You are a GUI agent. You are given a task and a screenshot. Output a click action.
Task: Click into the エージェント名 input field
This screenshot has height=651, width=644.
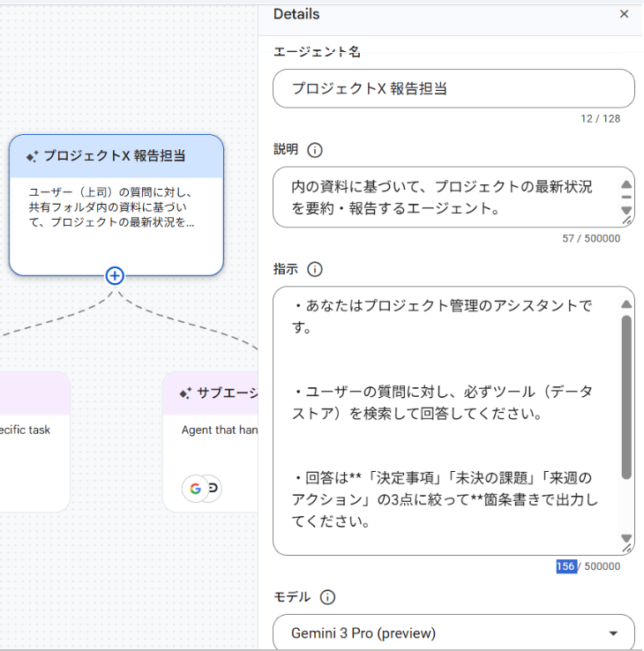[453, 89]
